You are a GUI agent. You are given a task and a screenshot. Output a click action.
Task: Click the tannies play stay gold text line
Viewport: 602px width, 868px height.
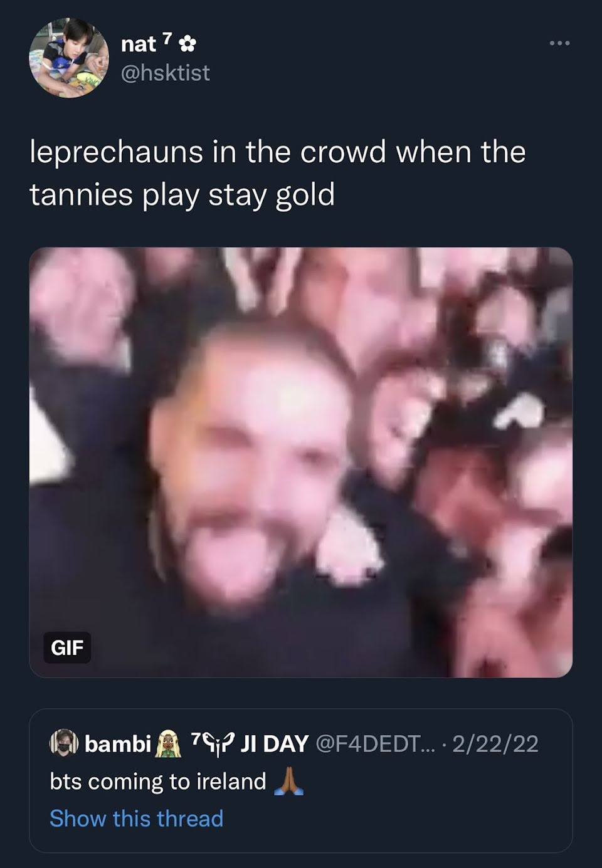[x=182, y=195]
